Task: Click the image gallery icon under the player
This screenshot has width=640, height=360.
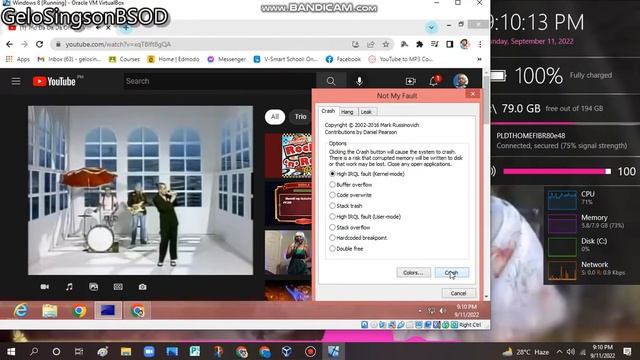Action: pyautogui.click(x=93, y=287)
